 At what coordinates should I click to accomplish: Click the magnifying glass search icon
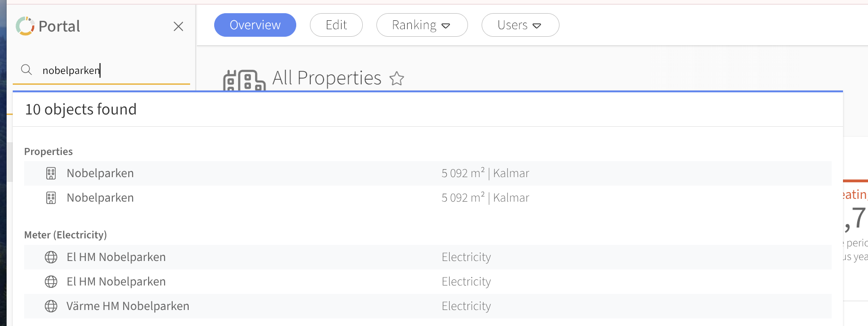point(26,70)
